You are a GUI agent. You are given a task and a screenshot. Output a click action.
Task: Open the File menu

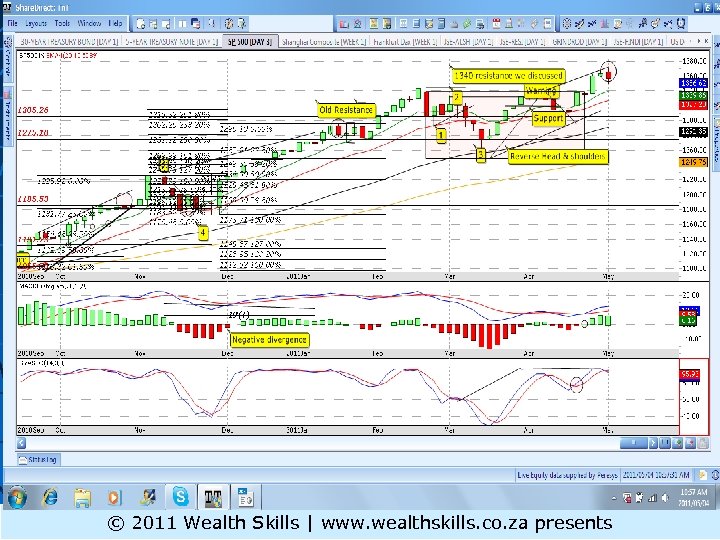(12, 23)
